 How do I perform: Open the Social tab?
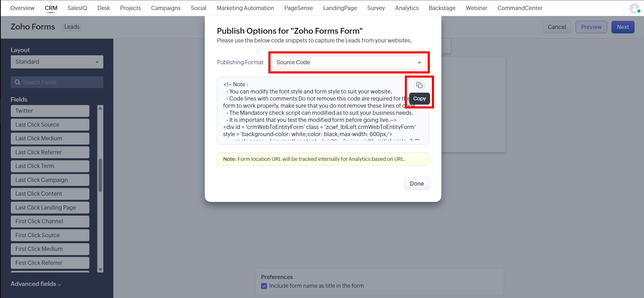tap(198, 8)
